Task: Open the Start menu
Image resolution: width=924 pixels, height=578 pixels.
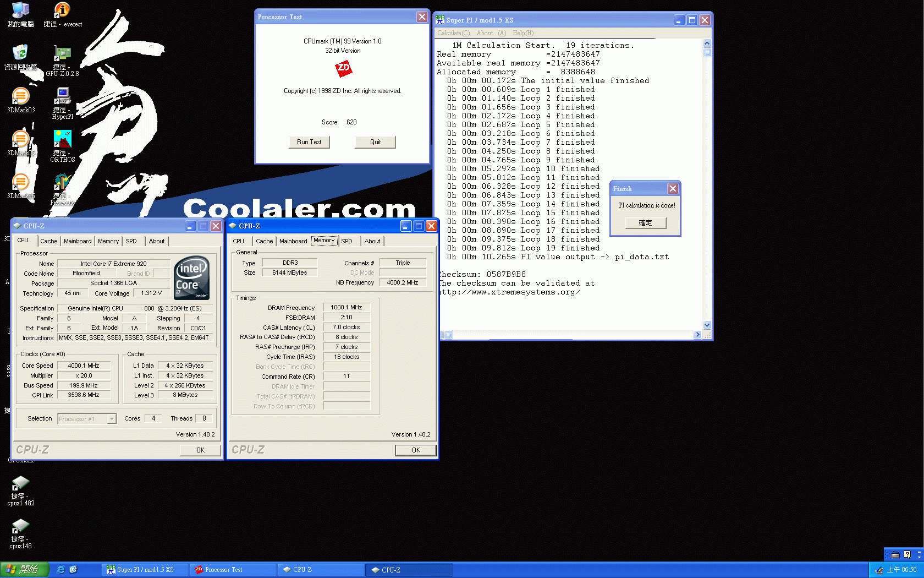Action: tap(24, 570)
